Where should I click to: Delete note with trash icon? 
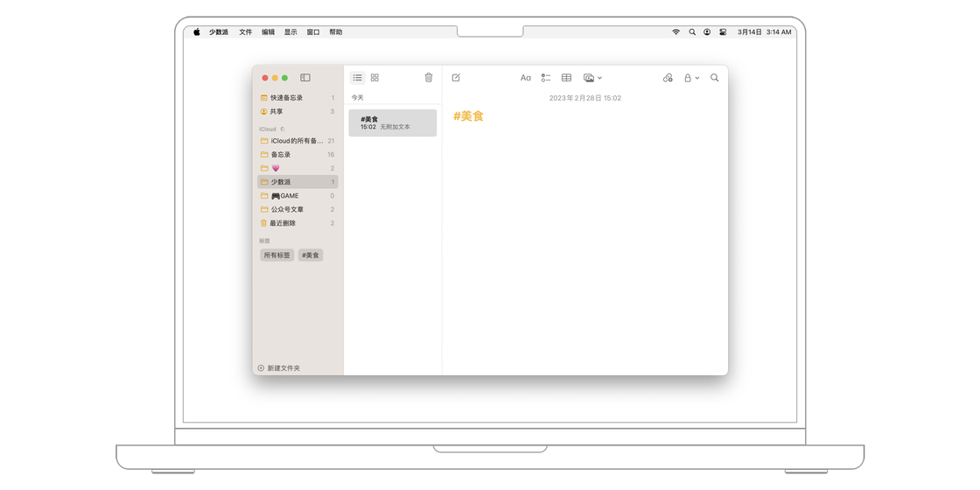pos(428,78)
